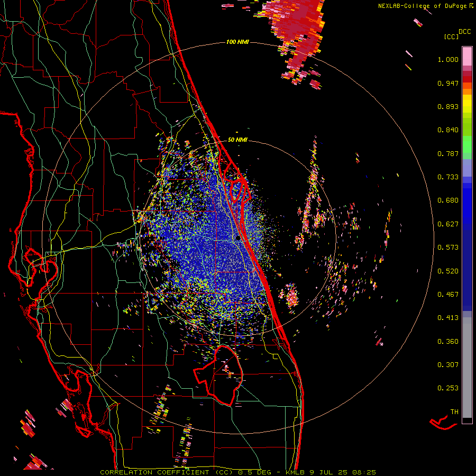Click the KMLB radar site identifier
This screenshot has width=476, height=476.
(295, 472)
